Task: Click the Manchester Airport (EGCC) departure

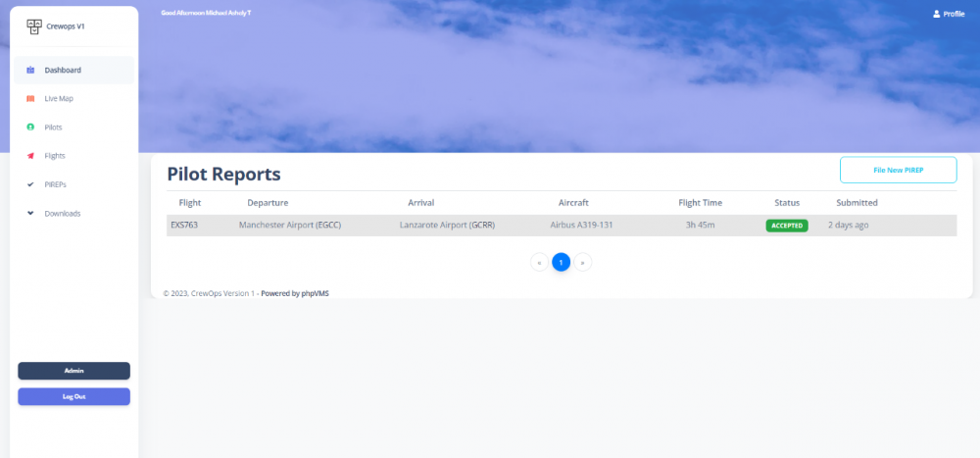Action: pyautogui.click(x=290, y=226)
